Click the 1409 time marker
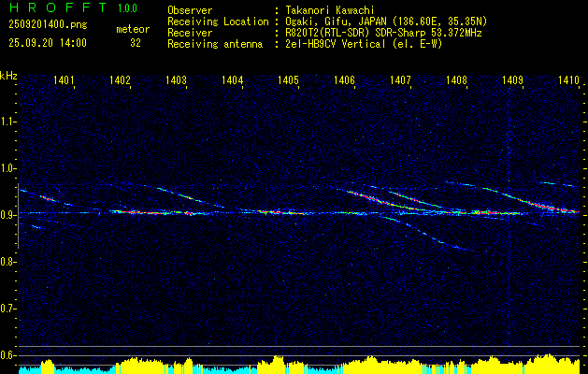This screenshot has width=588, height=374. [512, 79]
